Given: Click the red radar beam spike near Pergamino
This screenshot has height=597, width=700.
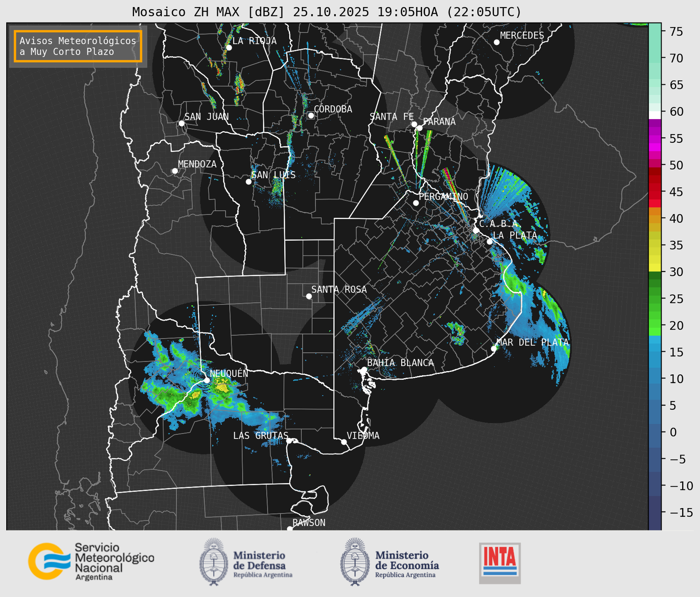Looking at the screenshot, I should tap(455, 193).
